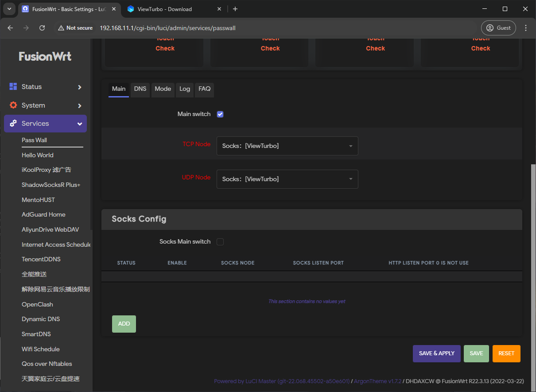
Task: Switch to the DNS tab
Action: [140, 89]
